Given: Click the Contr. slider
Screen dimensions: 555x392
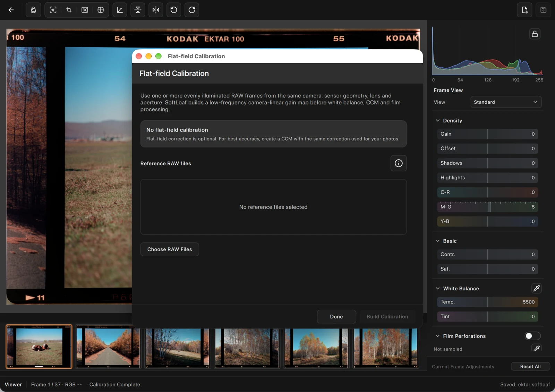Looking at the screenshot, I should 487,254.
